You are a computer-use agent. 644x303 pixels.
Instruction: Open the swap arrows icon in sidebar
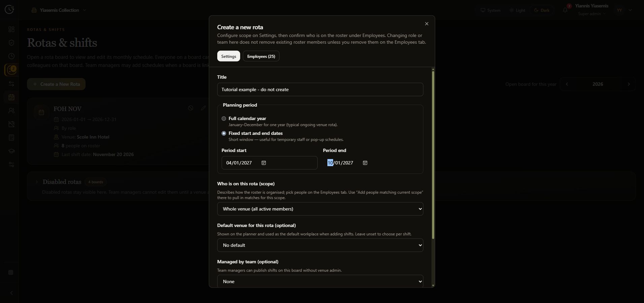coord(11,84)
